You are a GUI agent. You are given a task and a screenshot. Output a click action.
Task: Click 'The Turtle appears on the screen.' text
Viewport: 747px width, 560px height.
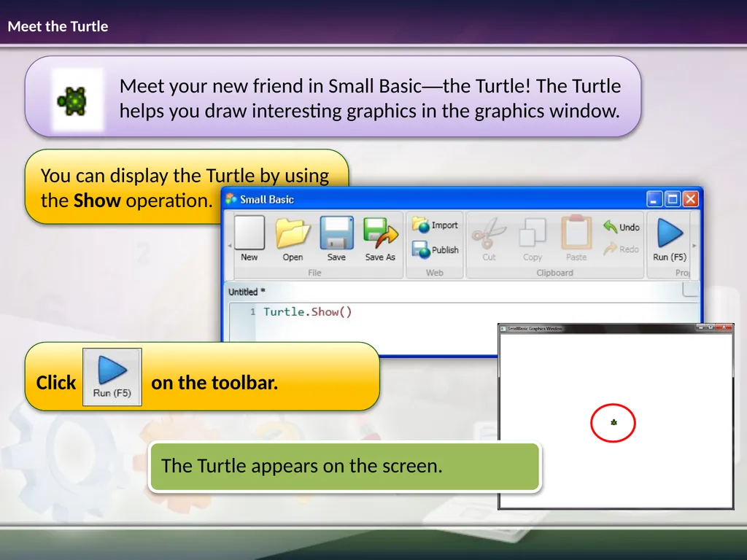pos(301,466)
